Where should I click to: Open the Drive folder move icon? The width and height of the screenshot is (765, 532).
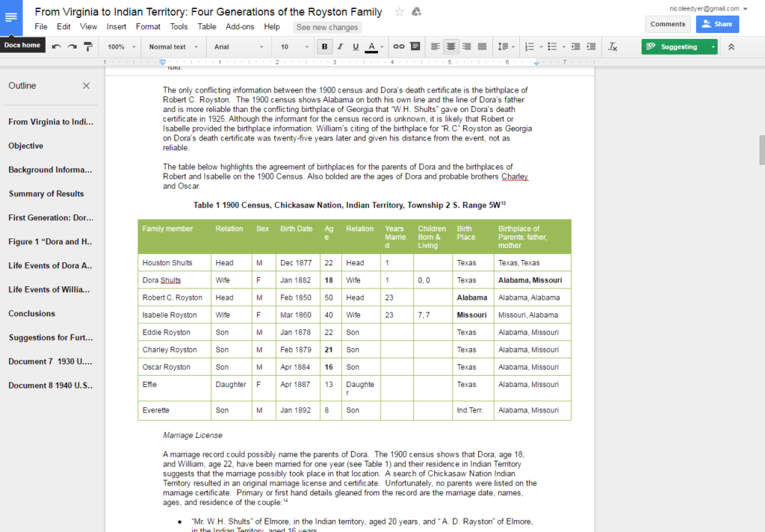(x=416, y=12)
